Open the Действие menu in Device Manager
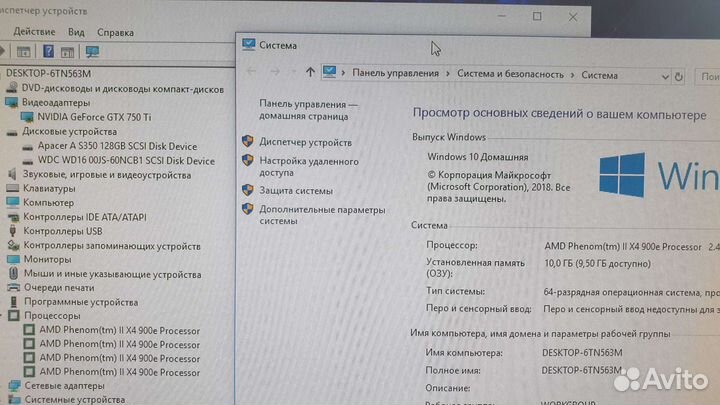The image size is (720, 405). click(x=34, y=32)
